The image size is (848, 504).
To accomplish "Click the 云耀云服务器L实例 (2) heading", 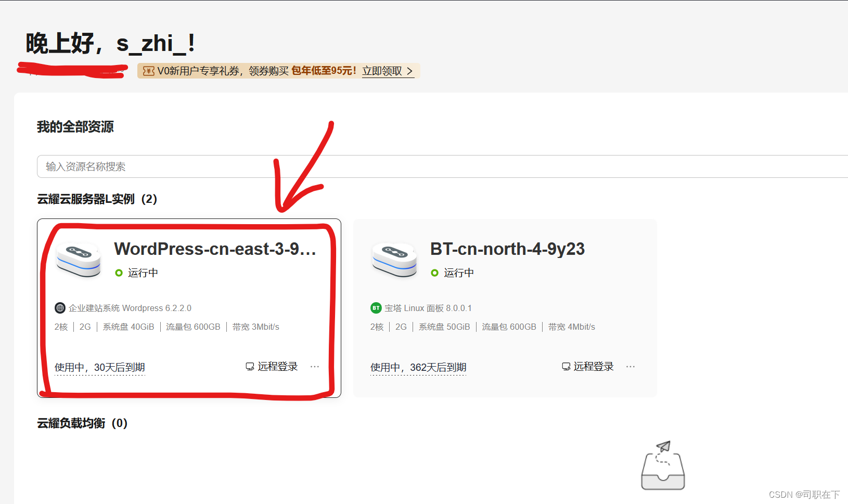I will (97, 199).
